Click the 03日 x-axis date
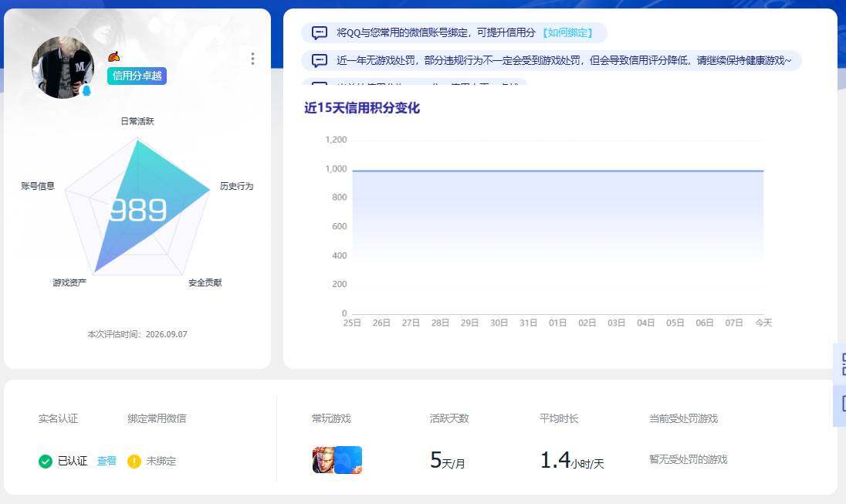This screenshot has height=504, width=846. point(617,323)
